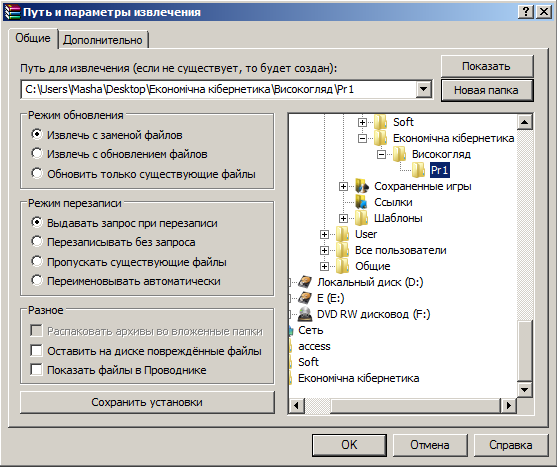Click the extraction path input field
This screenshot has height=470, width=557.
click(x=219, y=89)
